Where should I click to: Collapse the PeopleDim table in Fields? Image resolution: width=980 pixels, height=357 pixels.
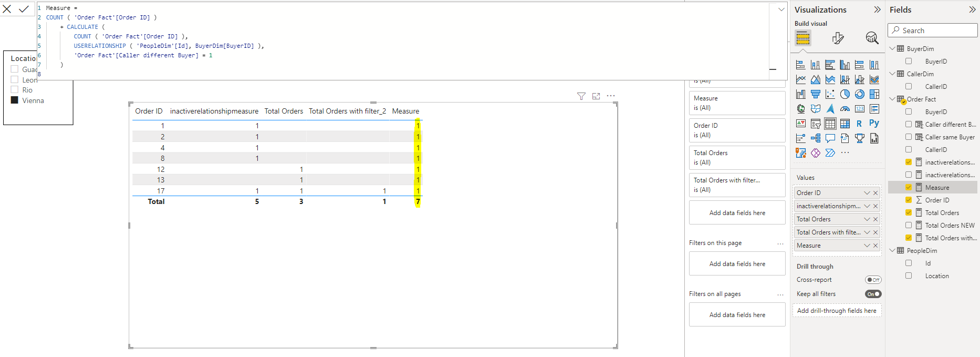pyautogui.click(x=892, y=250)
